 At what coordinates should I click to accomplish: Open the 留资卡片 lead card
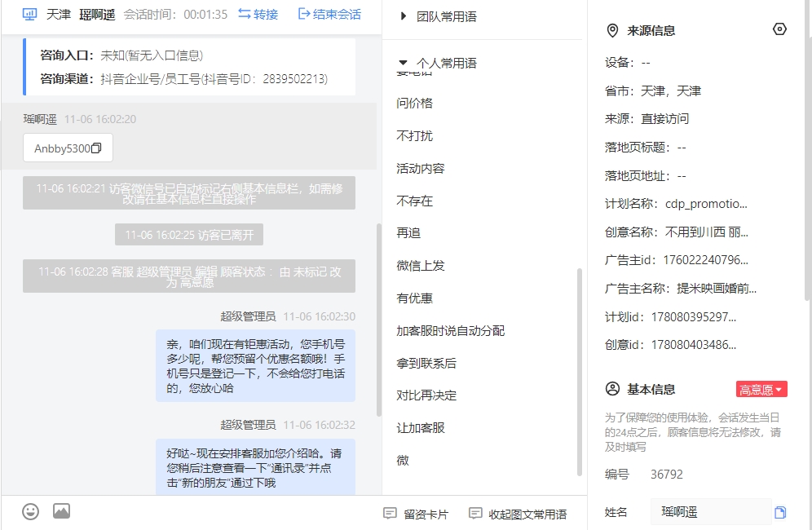point(416,514)
